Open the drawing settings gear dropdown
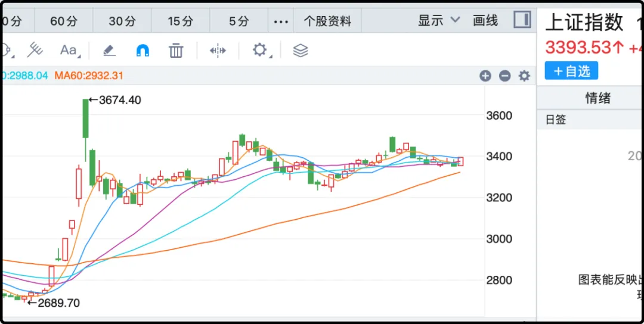Viewport: 644px width, 324px height. [x=260, y=50]
